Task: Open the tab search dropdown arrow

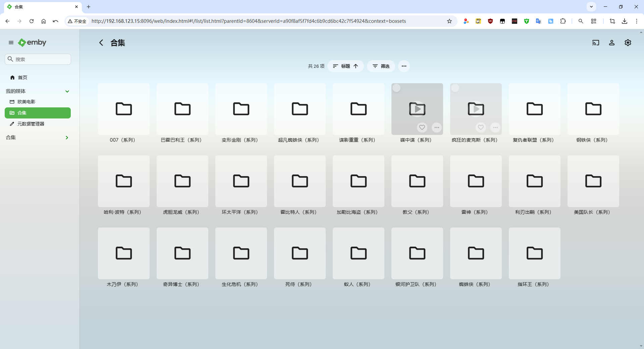Action: (591, 7)
